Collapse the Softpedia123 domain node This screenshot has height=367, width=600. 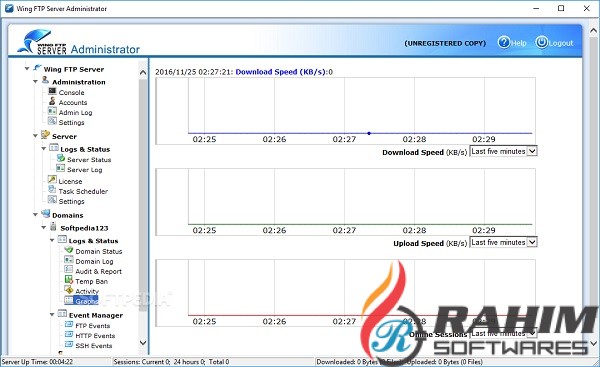[x=44, y=228]
